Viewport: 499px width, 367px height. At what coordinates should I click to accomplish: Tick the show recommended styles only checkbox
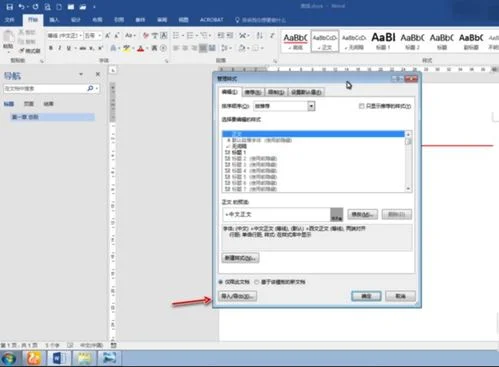click(x=361, y=106)
